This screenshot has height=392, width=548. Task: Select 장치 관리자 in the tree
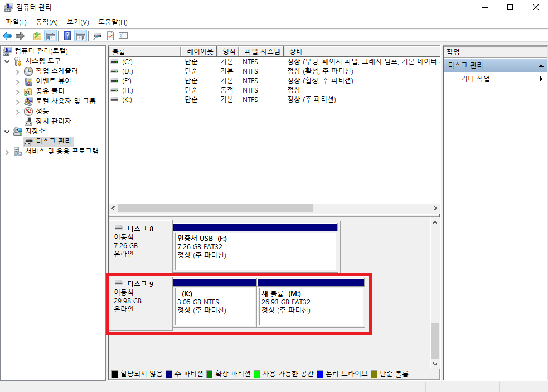pos(54,121)
